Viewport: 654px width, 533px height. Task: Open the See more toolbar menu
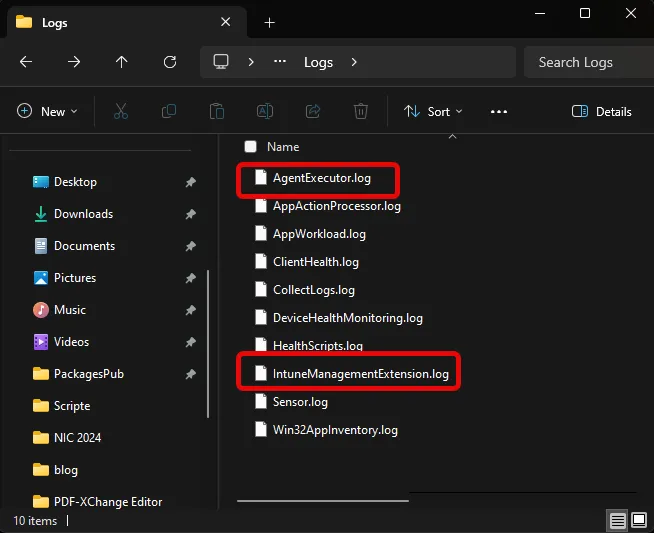(x=499, y=112)
